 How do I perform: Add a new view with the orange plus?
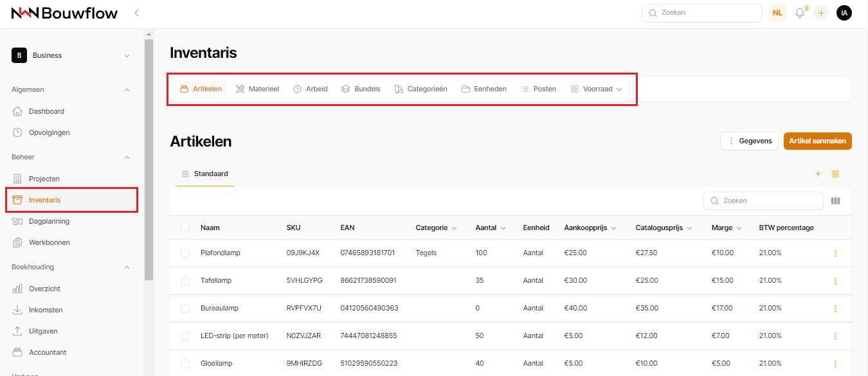point(818,174)
